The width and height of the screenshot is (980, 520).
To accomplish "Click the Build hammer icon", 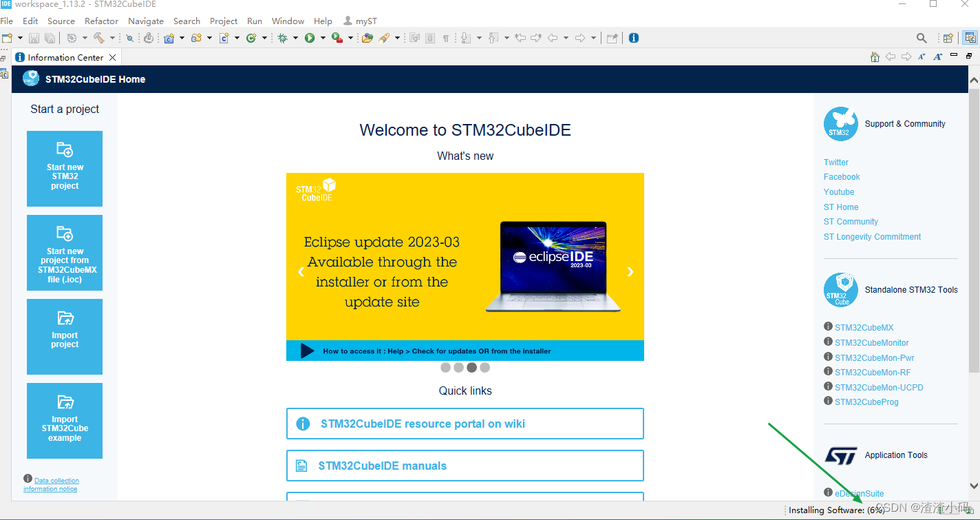I will point(98,38).
